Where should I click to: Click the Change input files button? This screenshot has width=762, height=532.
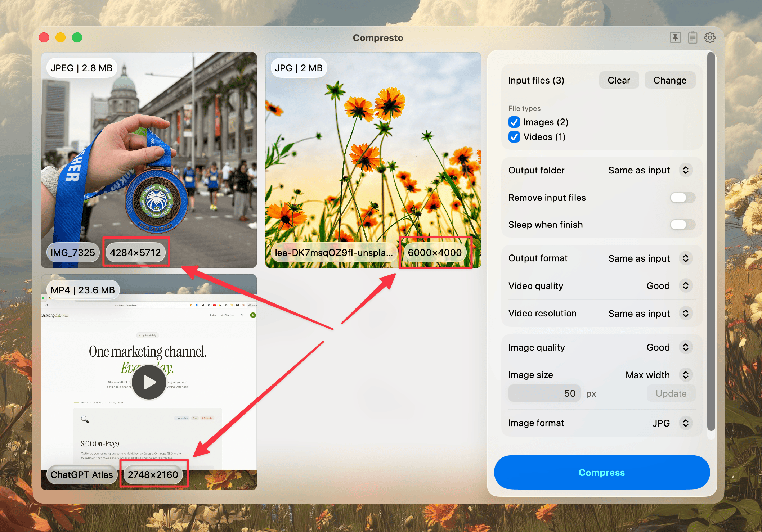pyautogui.click(x=669, y=80)
